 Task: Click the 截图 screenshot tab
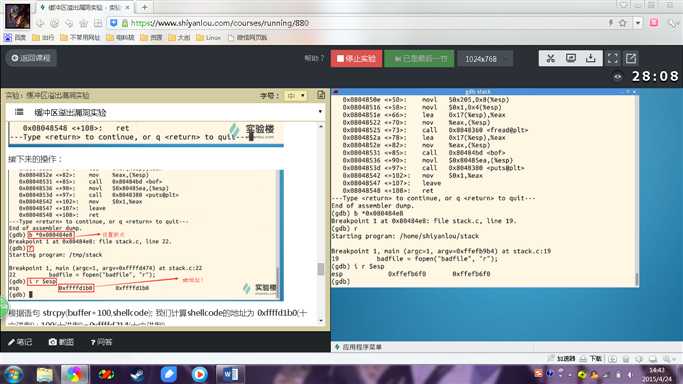coord(61,342)
